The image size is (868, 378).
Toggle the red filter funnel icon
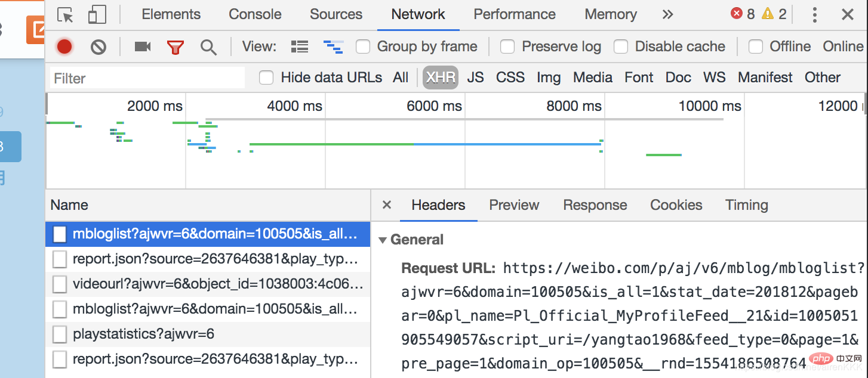click(176, 47)
